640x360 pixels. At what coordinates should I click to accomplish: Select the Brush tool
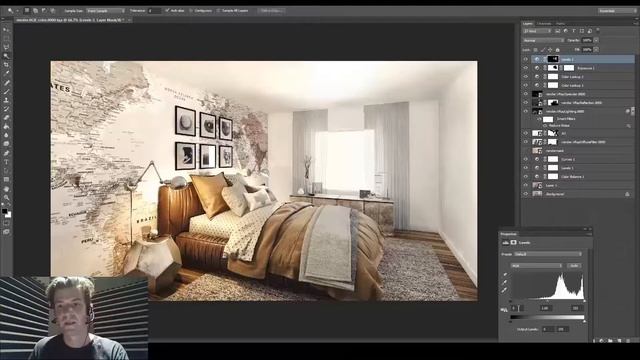coord(6,91)
